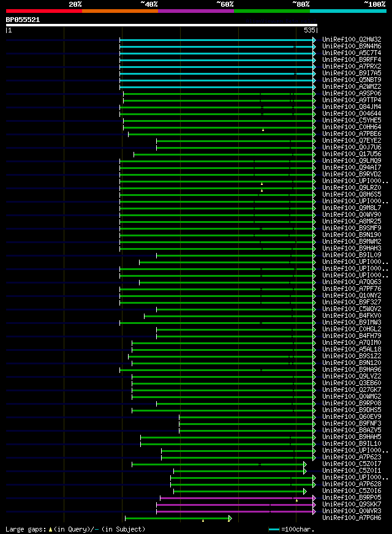This screenshot has width=392, height=534.
Task: Click the UniRef100_A9SP06 label
Action: coord(352,93)
